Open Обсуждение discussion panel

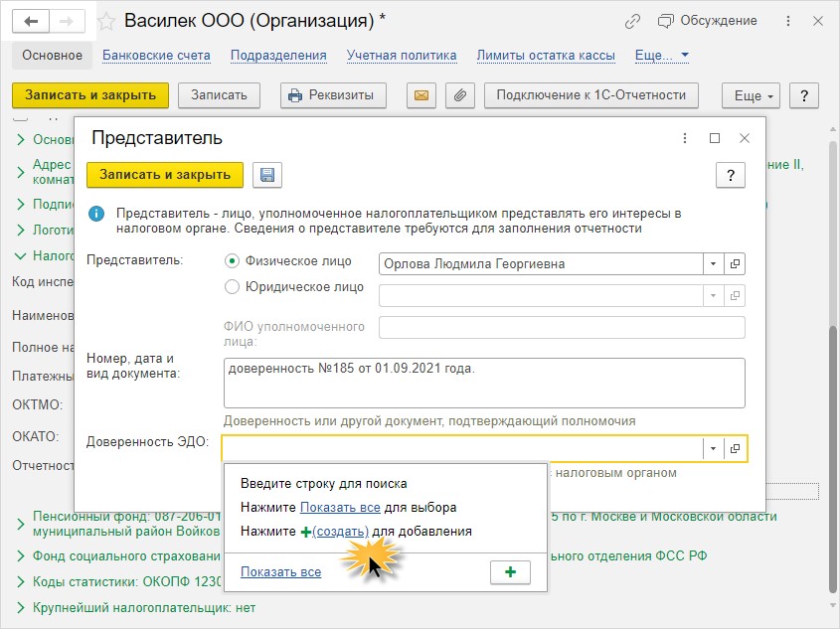coord(707,21)
